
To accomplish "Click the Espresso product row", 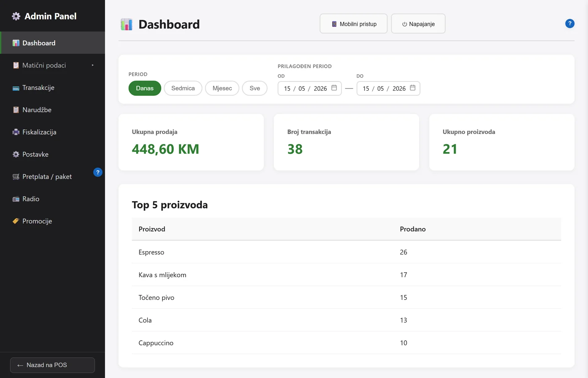I will [346, 252].
